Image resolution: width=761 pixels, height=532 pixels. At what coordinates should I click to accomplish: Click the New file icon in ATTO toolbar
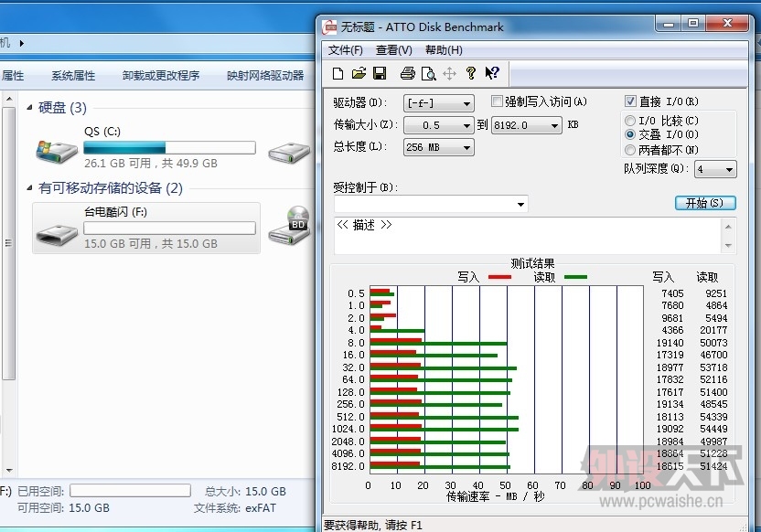coord(338,74)
